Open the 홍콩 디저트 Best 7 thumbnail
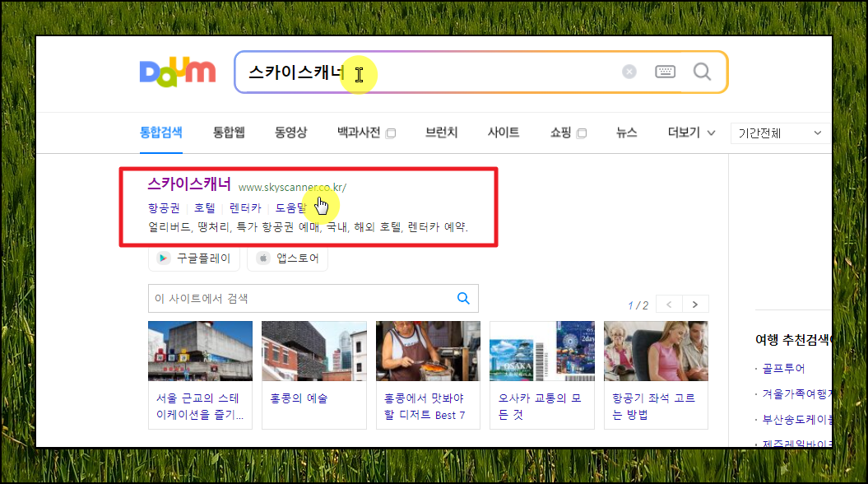The image size is (868, 484). click(x=428, y=351)
